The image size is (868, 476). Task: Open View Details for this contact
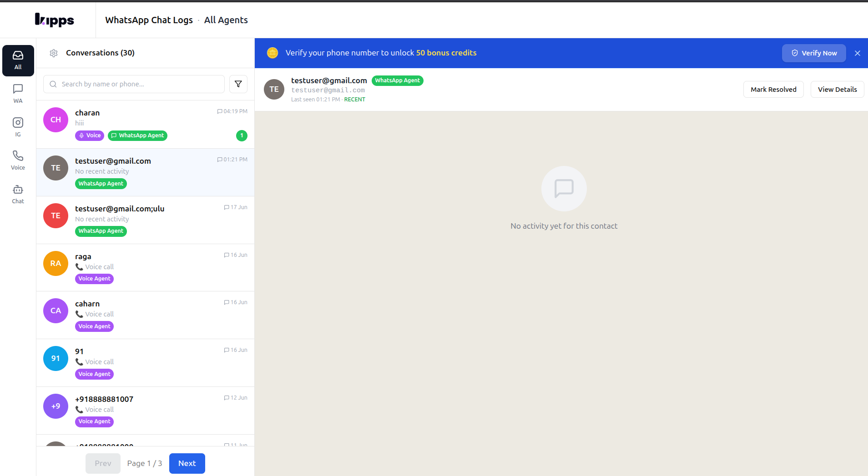[837, 90]
